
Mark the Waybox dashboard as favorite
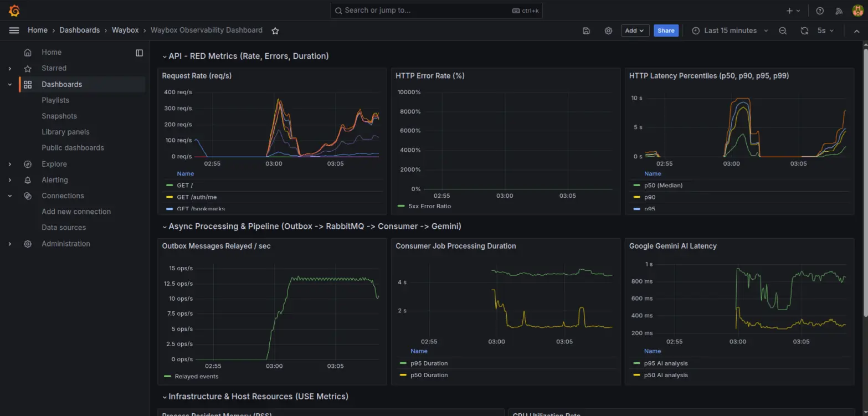(x=275, y=31)
